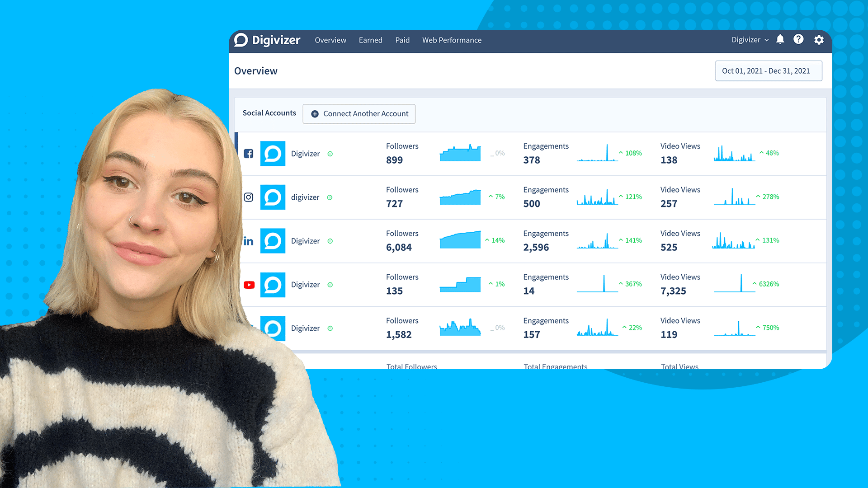Click the LinkedIn followers sparkline chart
Viewport: 868px width, 488px height.
(x=460, y=240)
